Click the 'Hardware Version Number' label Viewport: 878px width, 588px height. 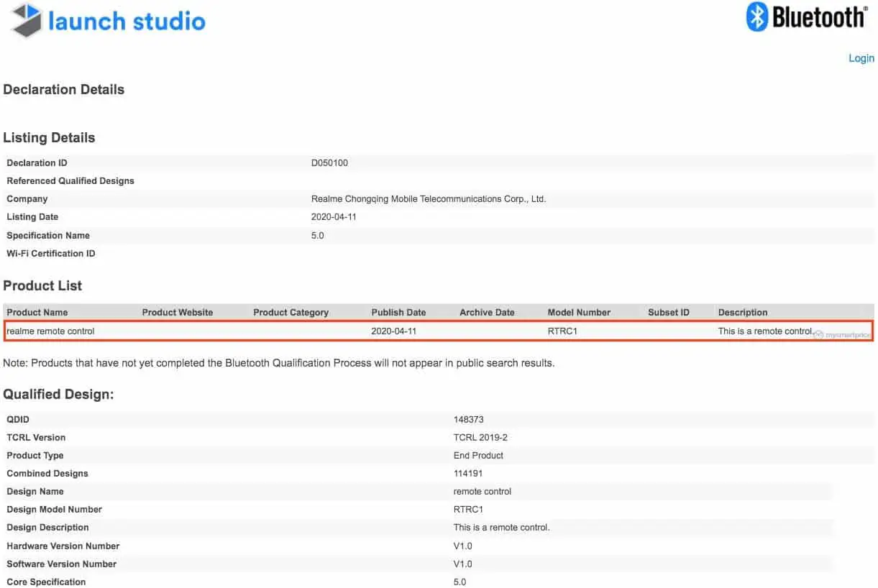click(63, 546)
